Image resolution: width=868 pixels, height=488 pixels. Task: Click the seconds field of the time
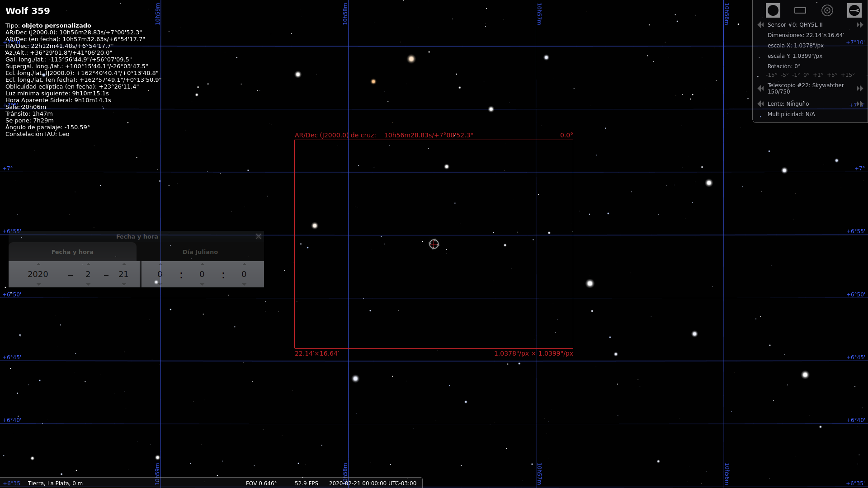coord(244,274)
